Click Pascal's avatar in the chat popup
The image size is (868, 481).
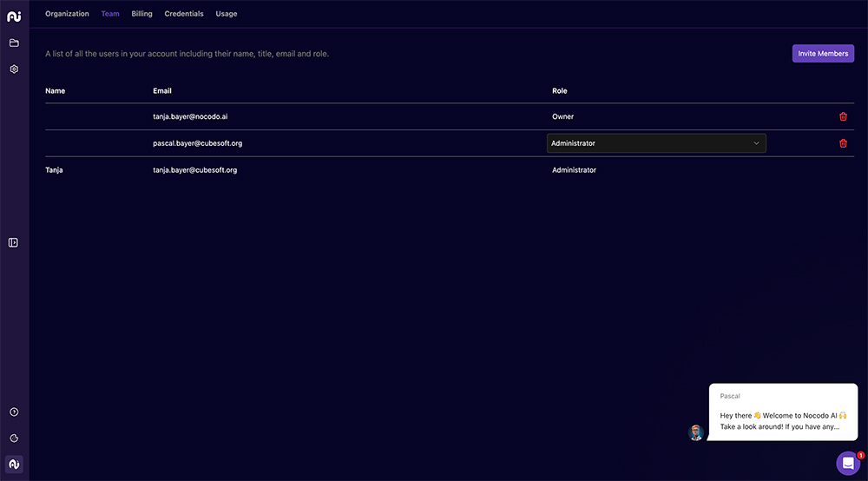tap(696, 432)
